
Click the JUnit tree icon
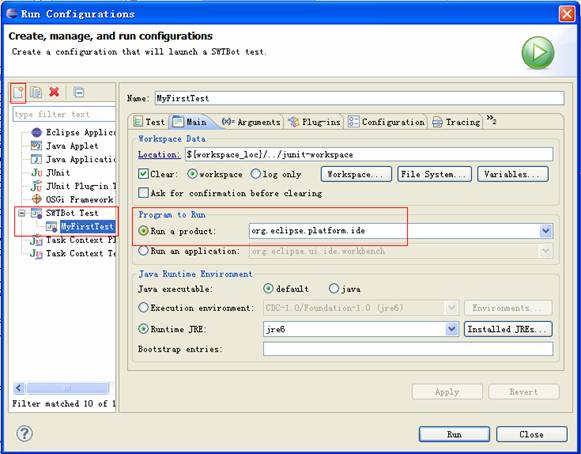pyautogui.click(x=37, y=173)
